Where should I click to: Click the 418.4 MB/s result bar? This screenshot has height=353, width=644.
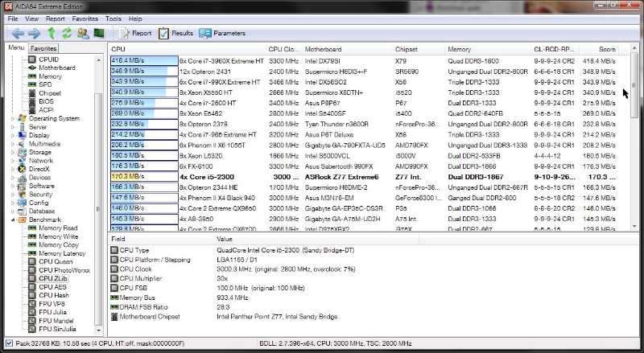point(144,61)
